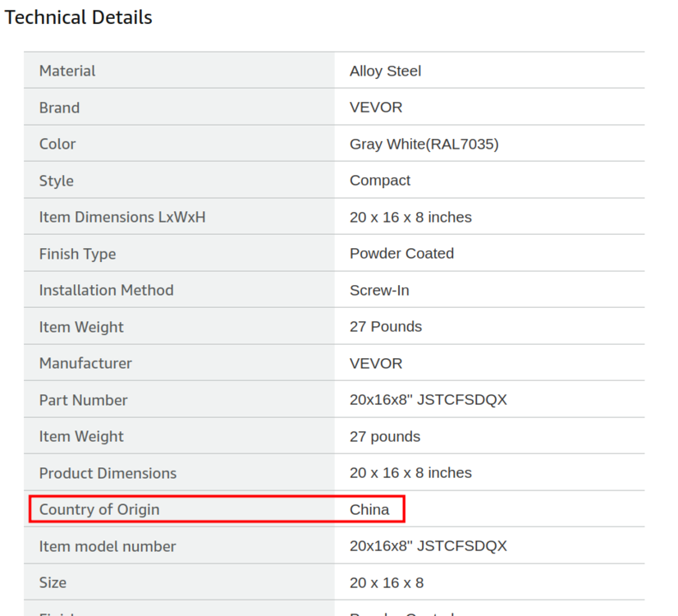Click the China value
678x616 pixels.
[369, 509]
